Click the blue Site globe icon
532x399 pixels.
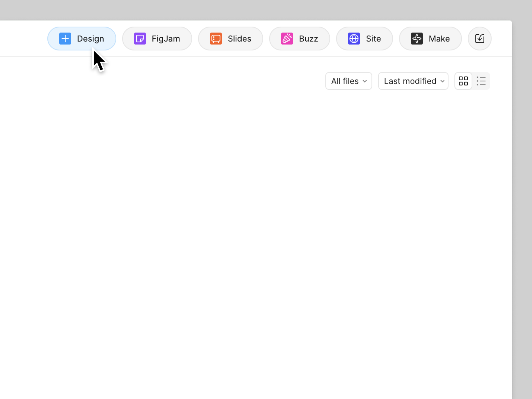coord(354,39)
